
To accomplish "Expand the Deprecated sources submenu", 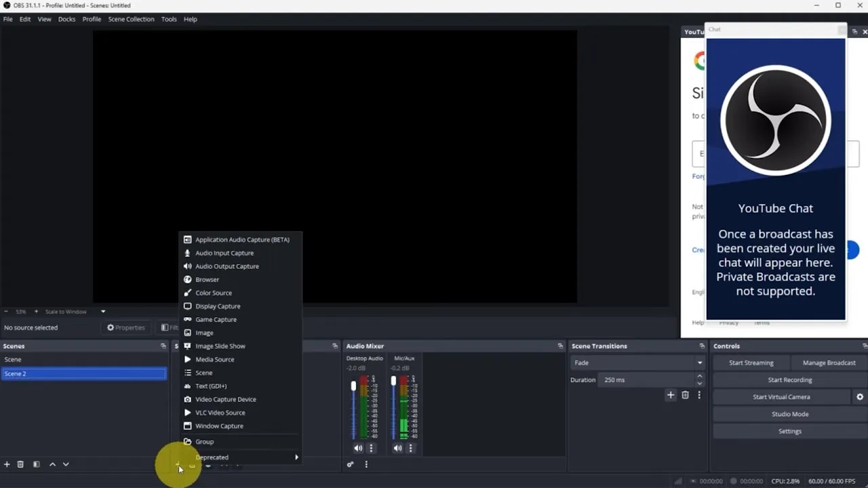I will point(212,457).
